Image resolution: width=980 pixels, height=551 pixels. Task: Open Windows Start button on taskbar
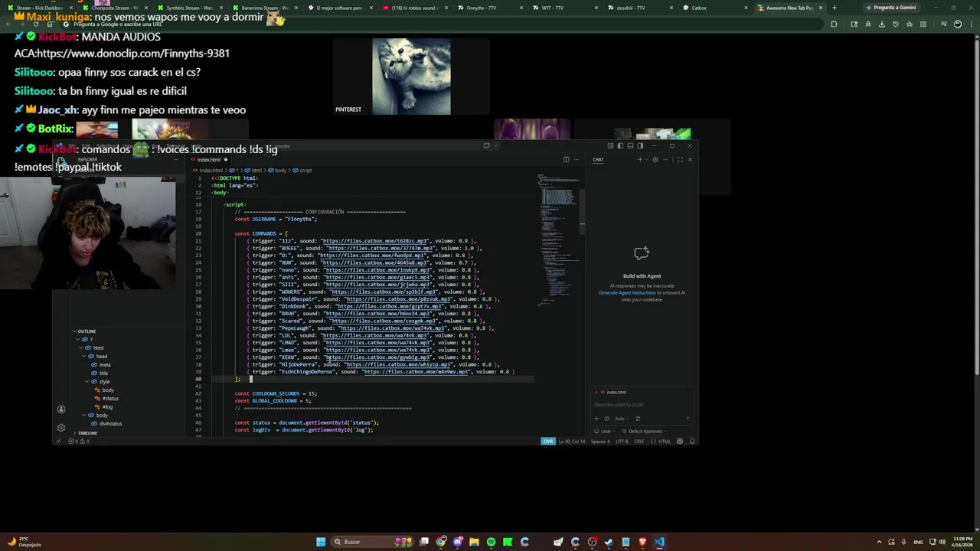pos(321,542)
